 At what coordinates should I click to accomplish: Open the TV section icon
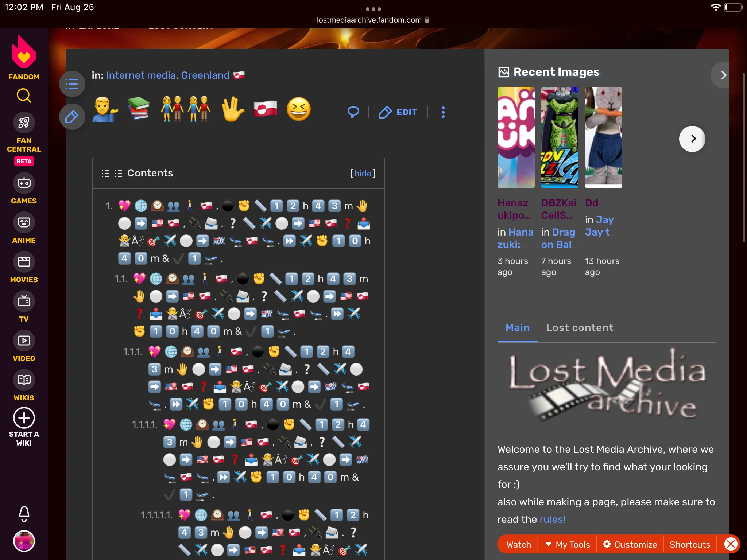24,301
